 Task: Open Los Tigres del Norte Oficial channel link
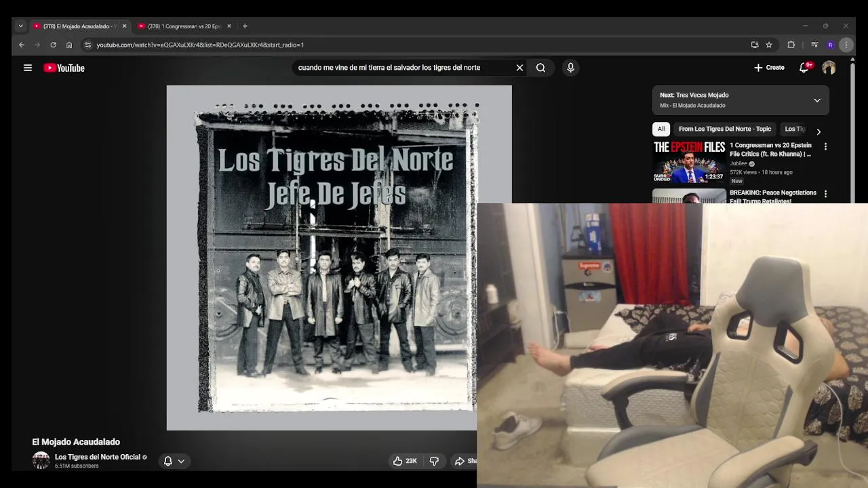pyautogui.click(x=97, y=457)
